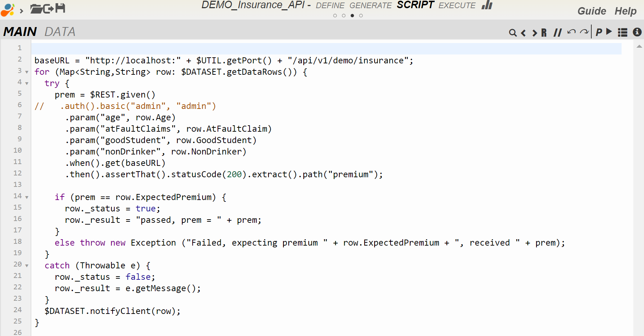The height and width of the screenshot is (336, 644).
Task: Click the P icon beside the play button
Action: [599, 32]
